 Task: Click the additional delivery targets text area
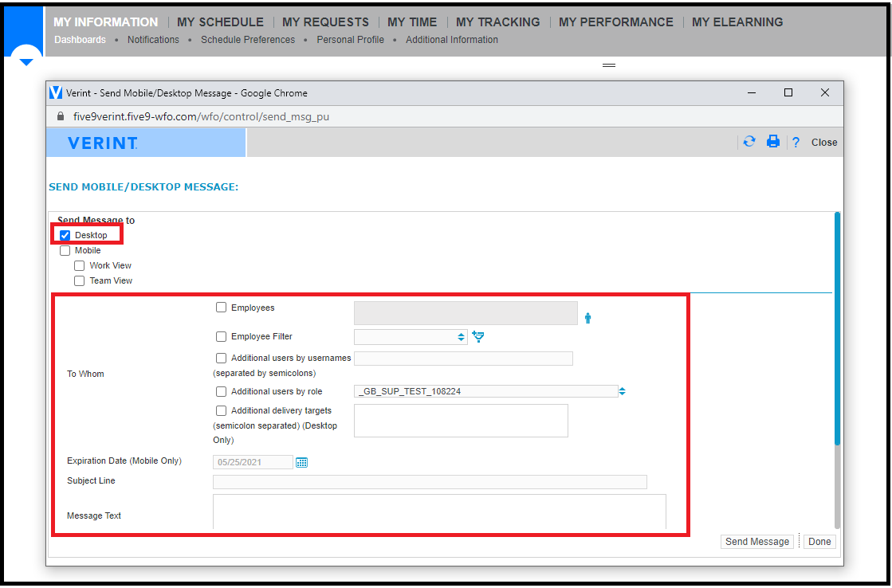click(461, 421)
